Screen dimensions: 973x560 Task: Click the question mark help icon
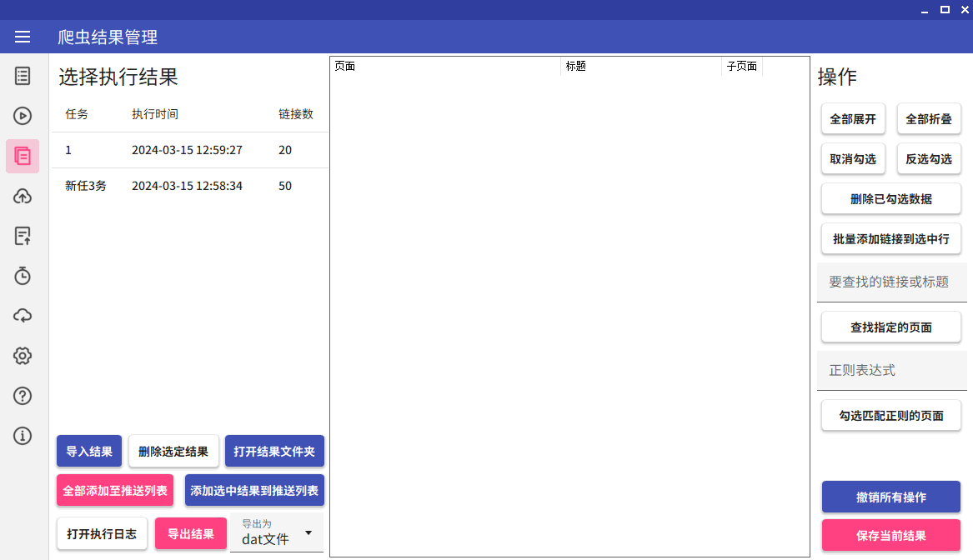click(x=23, y=396)
